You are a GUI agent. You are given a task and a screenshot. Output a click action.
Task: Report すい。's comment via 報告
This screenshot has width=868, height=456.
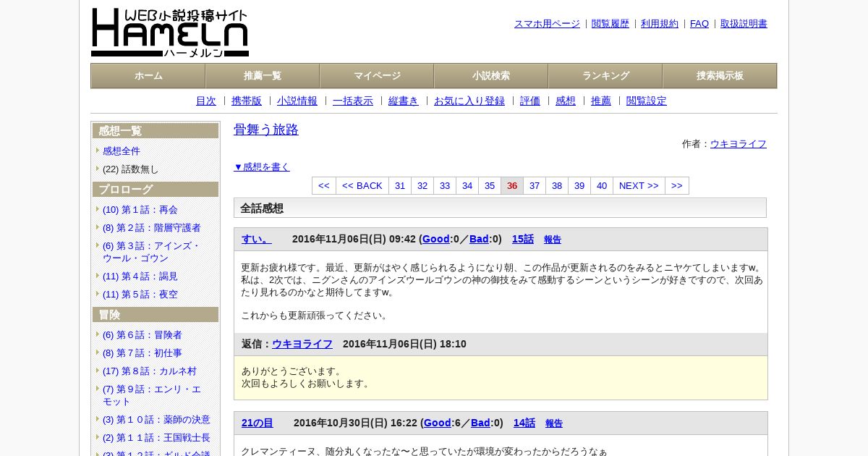[x=553, y=240]
